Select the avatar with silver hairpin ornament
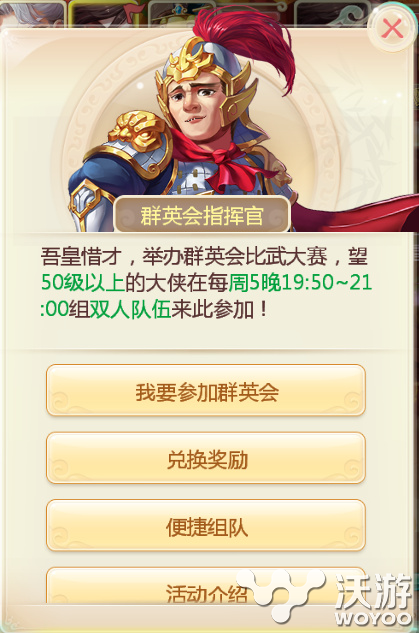Viewport: 419px width, 633px height. click(333, 14)
